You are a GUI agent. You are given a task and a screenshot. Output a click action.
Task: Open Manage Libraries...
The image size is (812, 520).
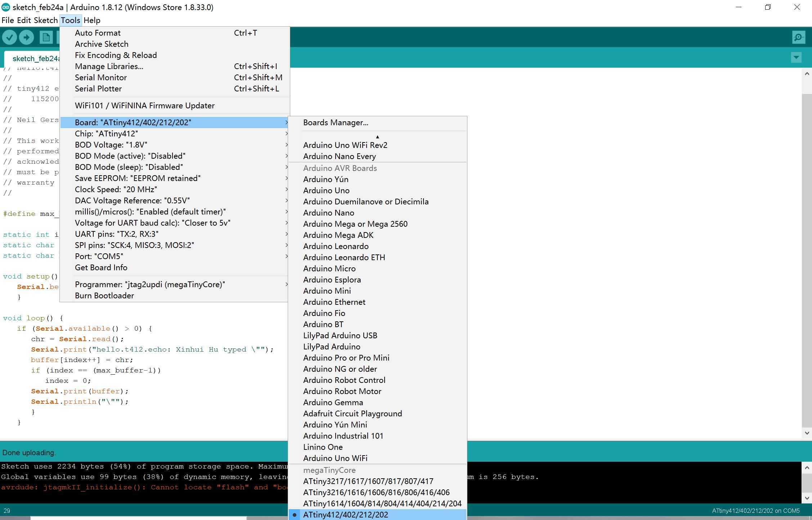[x=175, y=66]
